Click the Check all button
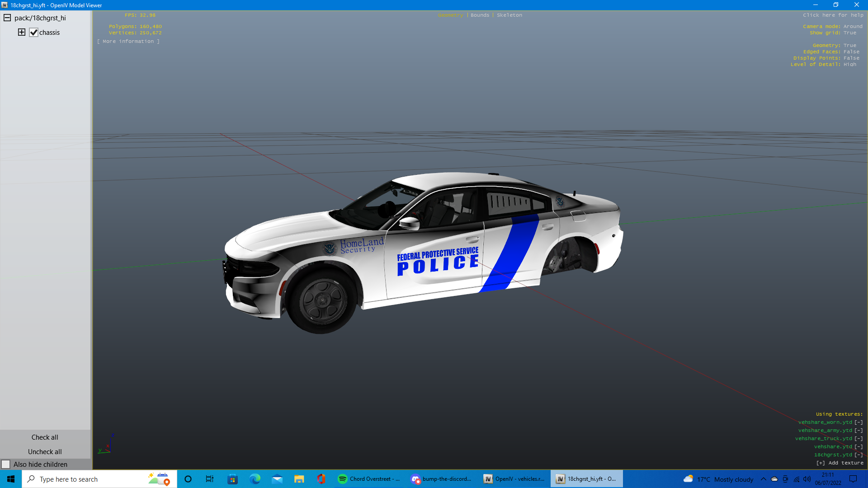 point(45,437)
